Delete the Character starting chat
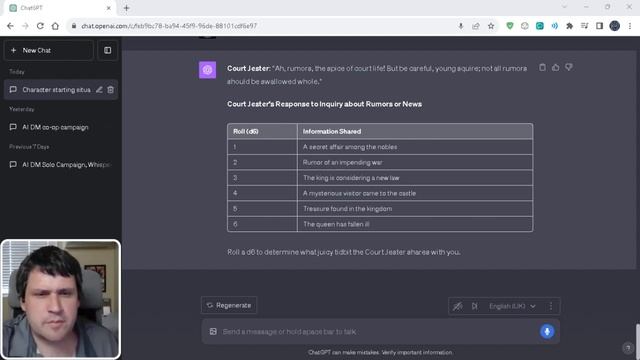This screenshot has height=360, width=640. click(x=111, y=89)
